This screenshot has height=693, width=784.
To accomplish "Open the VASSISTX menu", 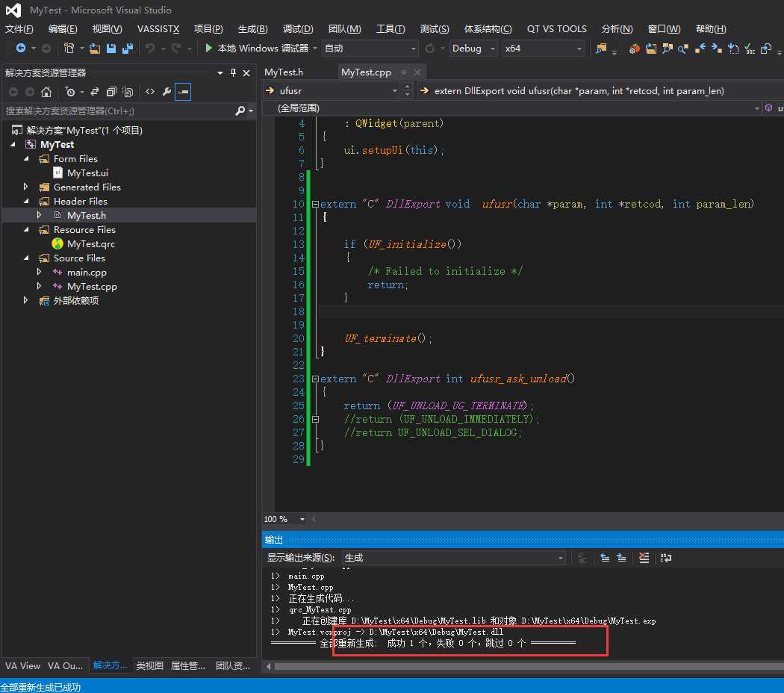I will pyautogui.click(x=158, y=29).
